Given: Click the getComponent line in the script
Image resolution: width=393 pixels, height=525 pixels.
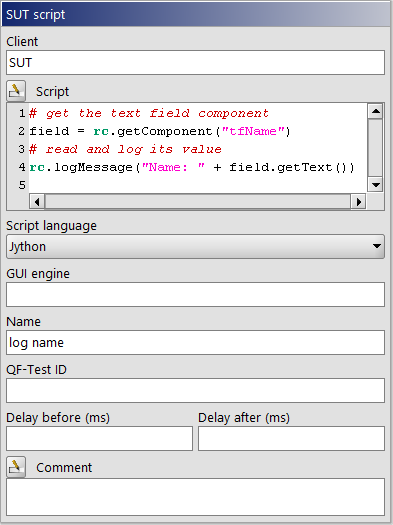Looking at the screenshot, I should tap(160, 131).
